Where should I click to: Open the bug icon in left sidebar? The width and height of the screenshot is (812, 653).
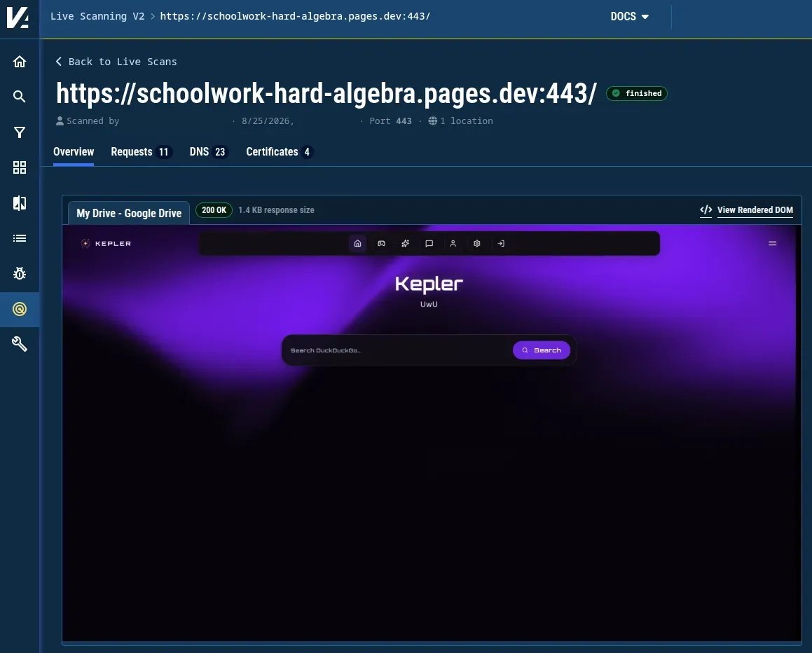(20, 273)
